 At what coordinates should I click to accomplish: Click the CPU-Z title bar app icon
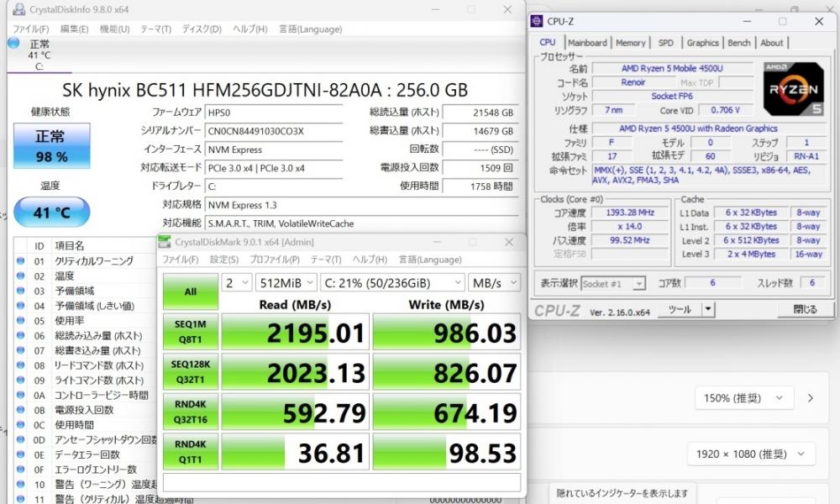[536, 21]
